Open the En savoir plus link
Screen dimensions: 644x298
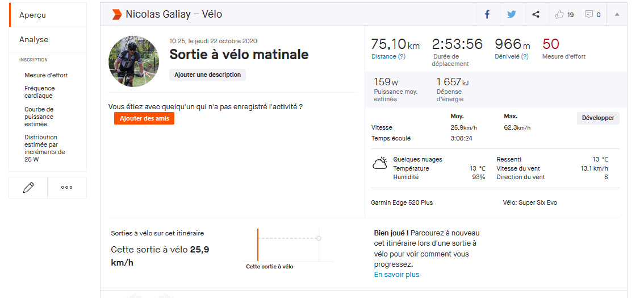(396, 275)
